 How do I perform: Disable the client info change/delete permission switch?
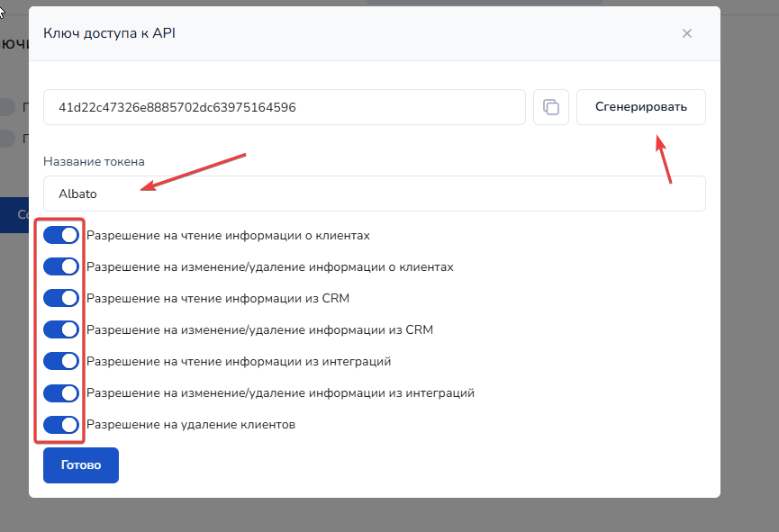[61, 267]
